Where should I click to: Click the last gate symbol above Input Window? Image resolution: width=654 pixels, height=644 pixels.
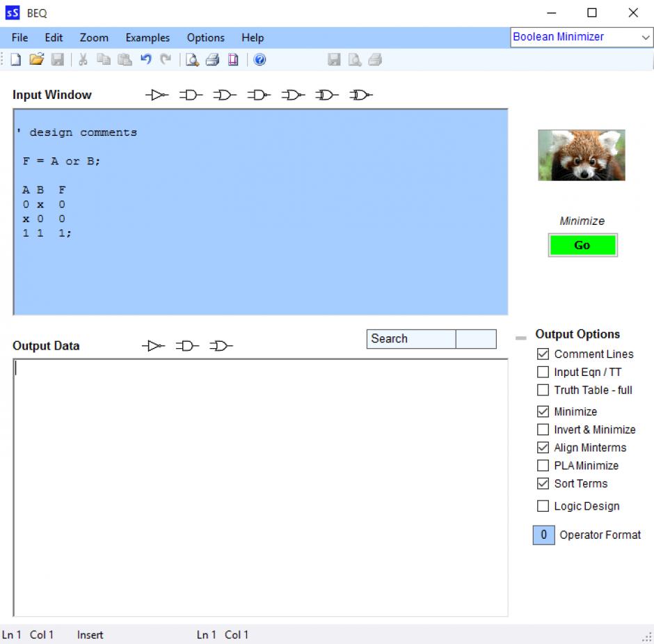tap(361, 95)
